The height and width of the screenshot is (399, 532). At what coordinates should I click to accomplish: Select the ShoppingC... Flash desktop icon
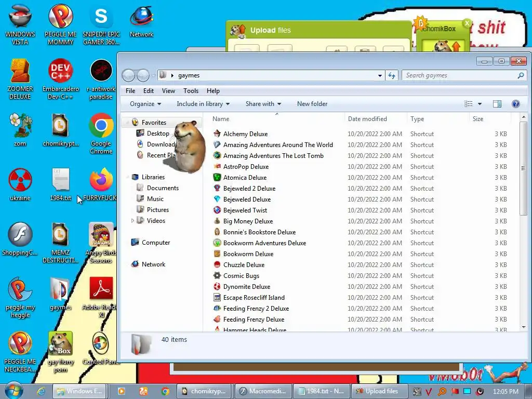click(x=20, y=239)
